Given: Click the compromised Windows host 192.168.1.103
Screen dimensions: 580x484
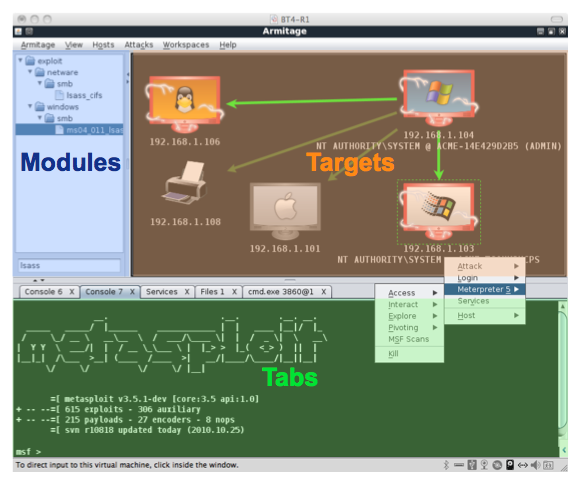Looking at the screenshot, I should pos(439,211).
